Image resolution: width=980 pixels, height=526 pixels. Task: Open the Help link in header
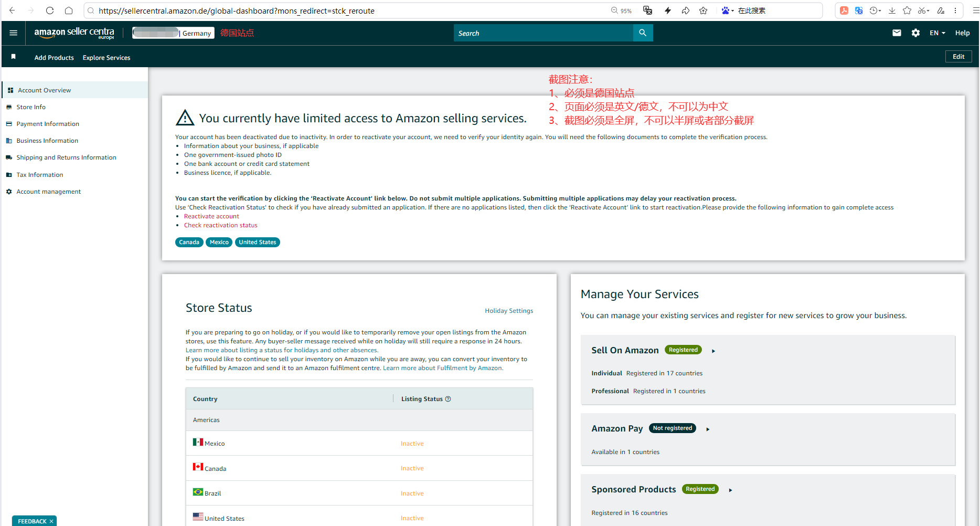[962, 33]
